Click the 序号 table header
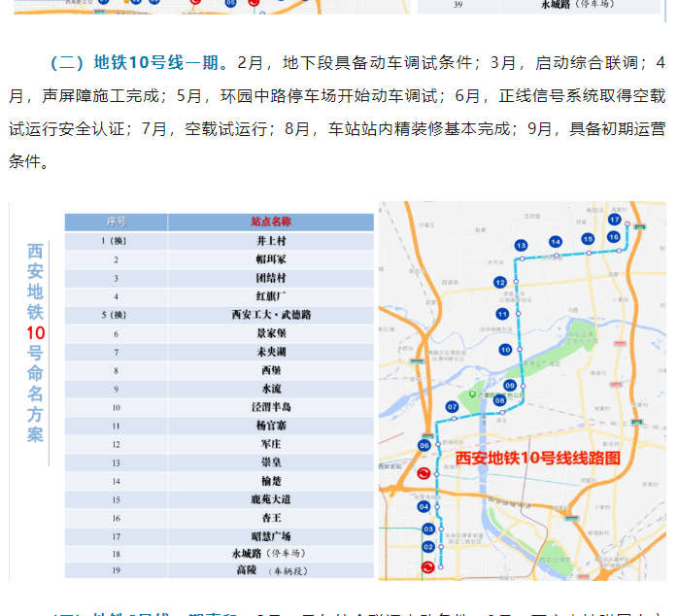The width and height of the screenshot is (678, 616). (117, 222)
